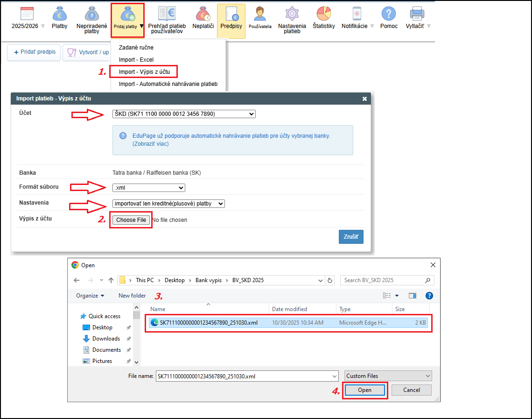Image resolution: width=532 pixels, height=419 pixels.
Task: Open Nastavenia platieb gear icon
Action: (292, 14)
